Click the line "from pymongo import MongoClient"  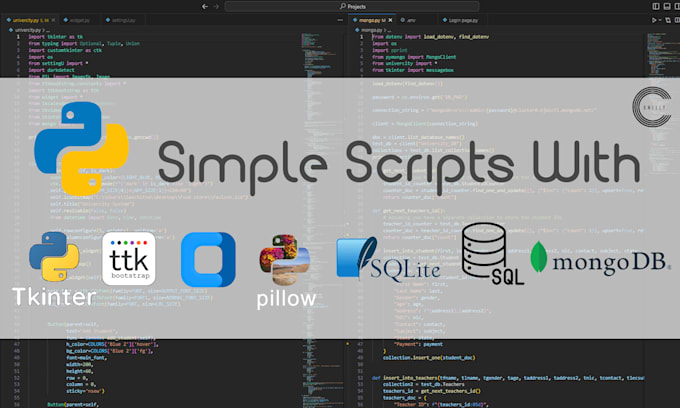414,57
